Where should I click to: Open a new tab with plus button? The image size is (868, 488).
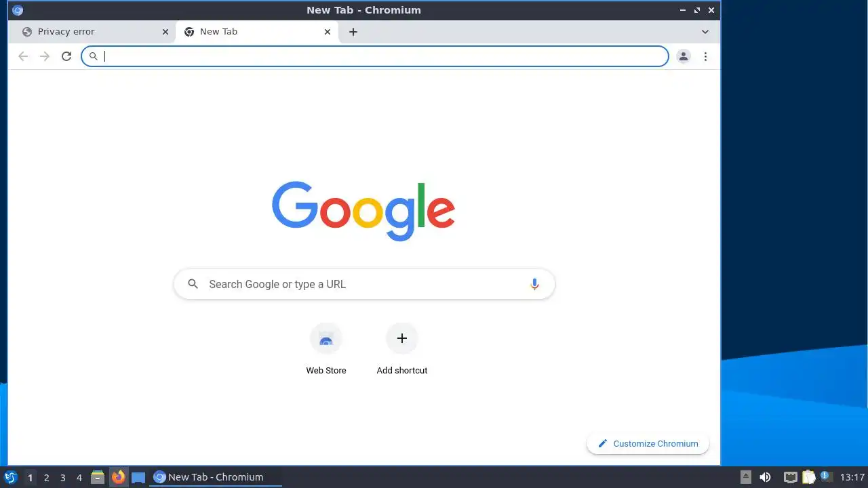pos(353,32)
